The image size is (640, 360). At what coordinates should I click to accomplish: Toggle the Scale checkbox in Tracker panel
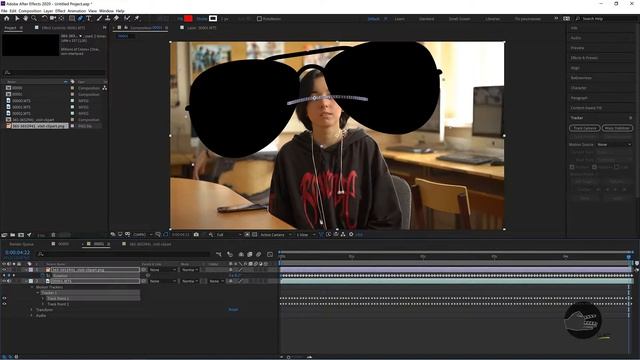(x=616, y=167)
